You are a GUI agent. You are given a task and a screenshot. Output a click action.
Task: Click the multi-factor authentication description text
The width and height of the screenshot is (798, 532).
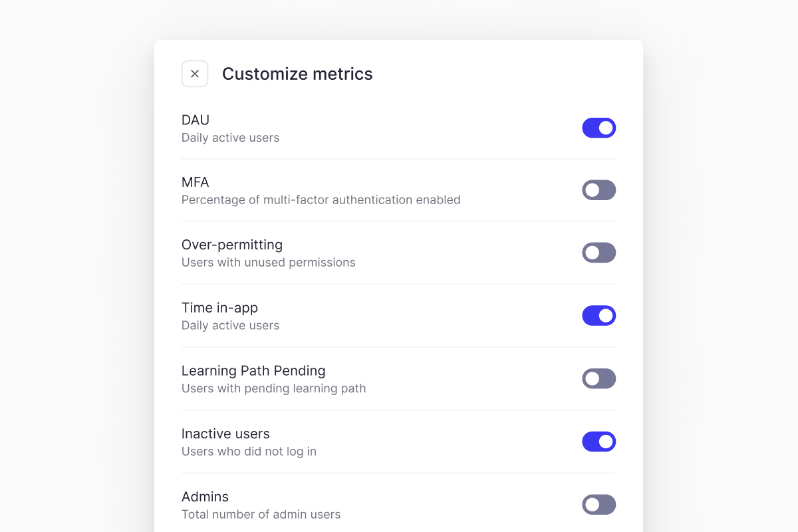(x=321, y=200)
